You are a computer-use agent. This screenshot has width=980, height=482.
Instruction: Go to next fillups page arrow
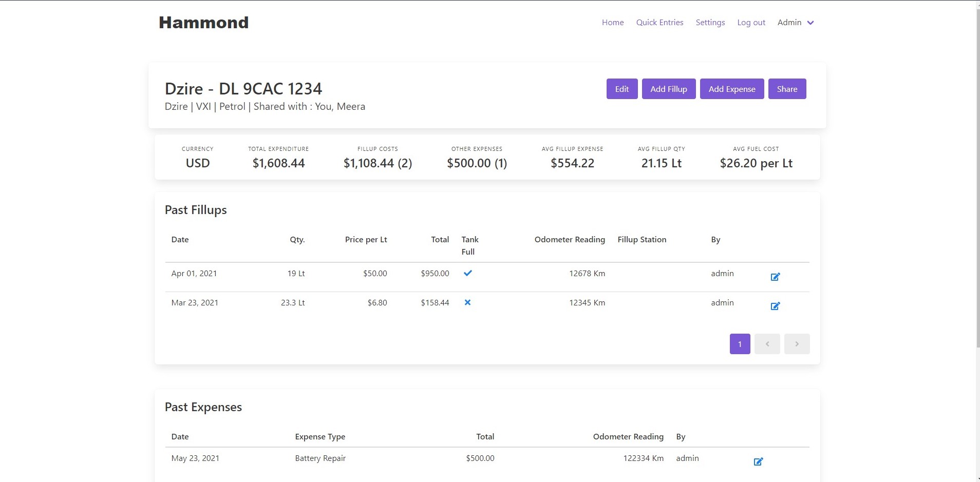[797, 344]
